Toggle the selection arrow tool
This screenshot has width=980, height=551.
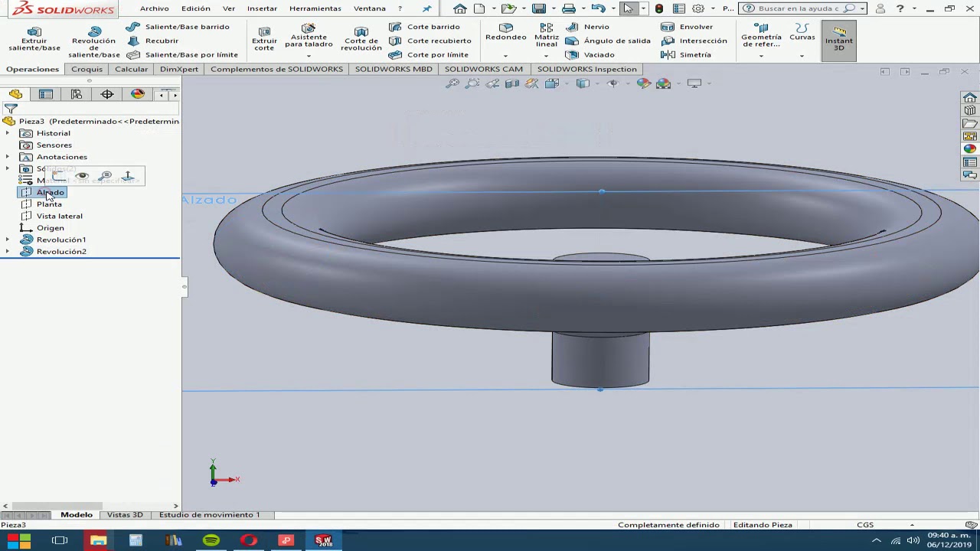click(x=628, y=8)
